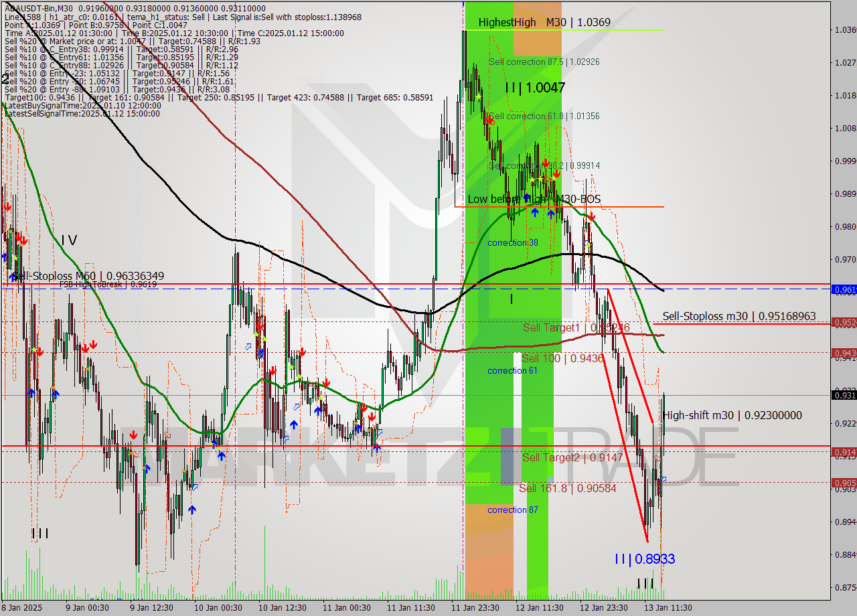
Task: Click the LatestBuySignalTime line
Action: (83, 105)
